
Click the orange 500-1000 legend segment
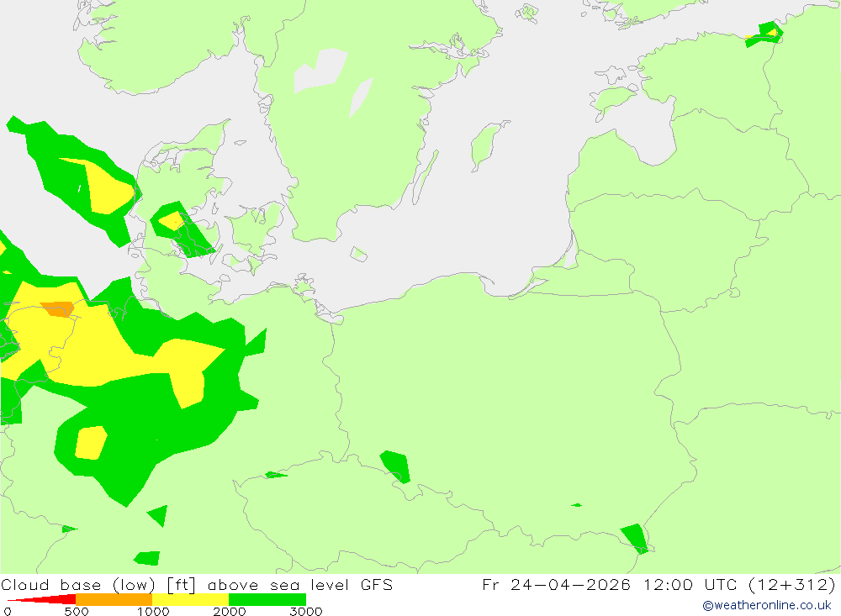point(114,599)
